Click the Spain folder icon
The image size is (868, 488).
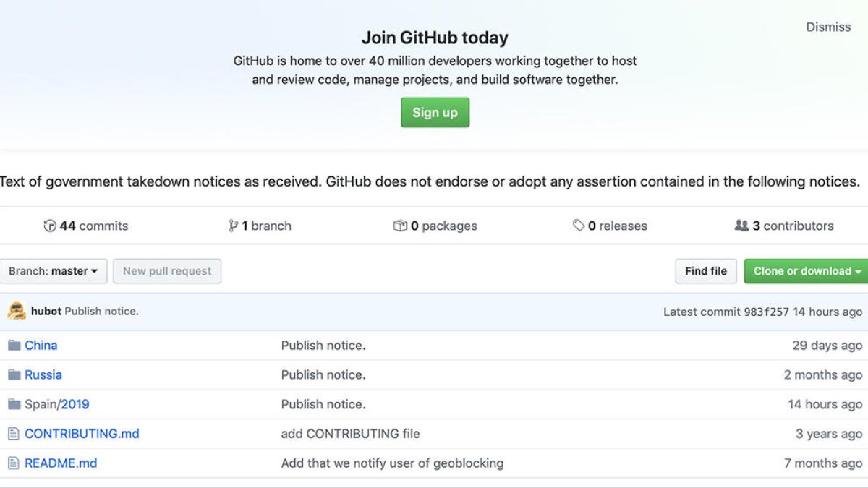14,404
